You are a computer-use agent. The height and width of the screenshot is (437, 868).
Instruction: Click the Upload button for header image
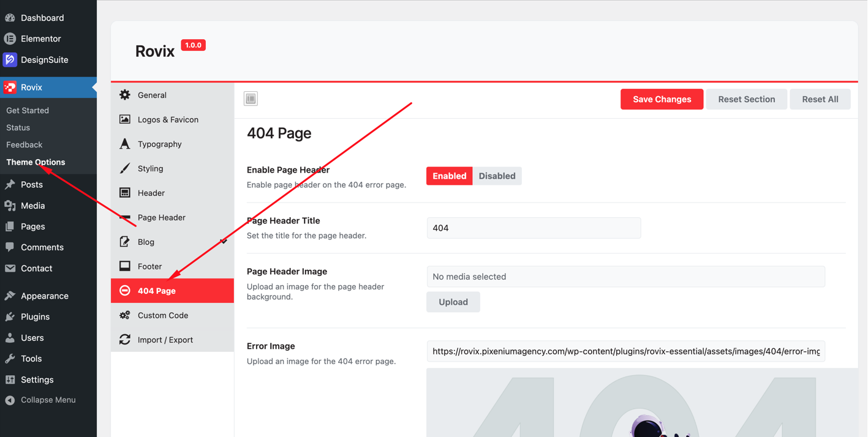coord(453,302)
